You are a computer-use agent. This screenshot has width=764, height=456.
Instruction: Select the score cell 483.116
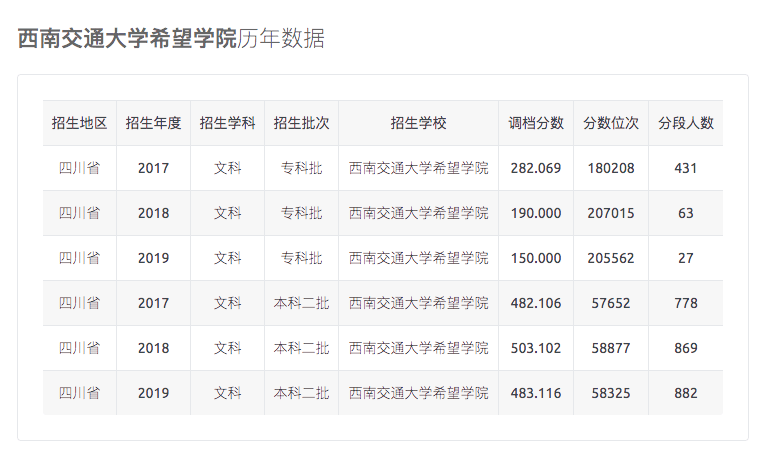click(x=536, y=393)
